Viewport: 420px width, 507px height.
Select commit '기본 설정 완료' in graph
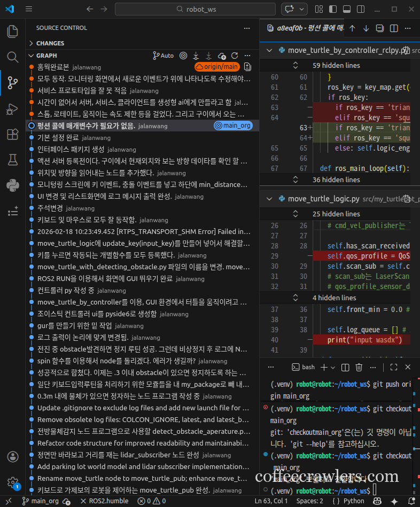(58, 137)
